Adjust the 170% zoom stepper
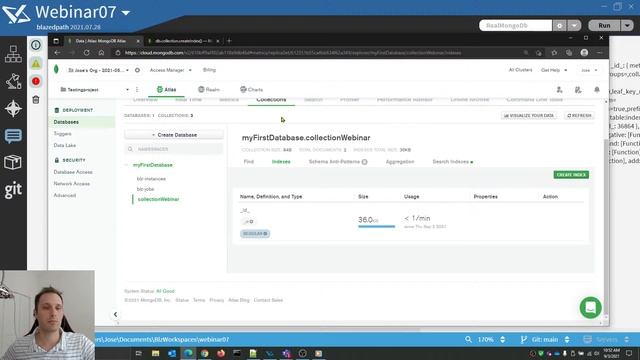 coord(502,339)
